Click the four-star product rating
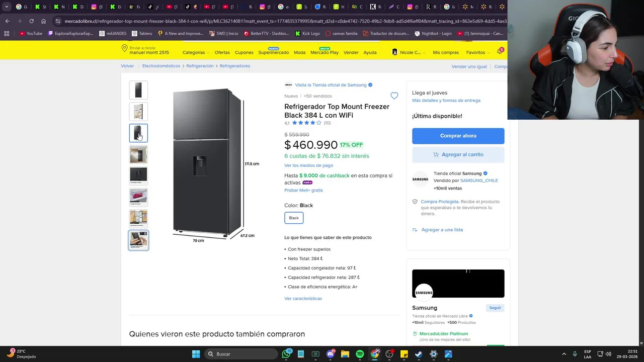 tap(306, 123)
